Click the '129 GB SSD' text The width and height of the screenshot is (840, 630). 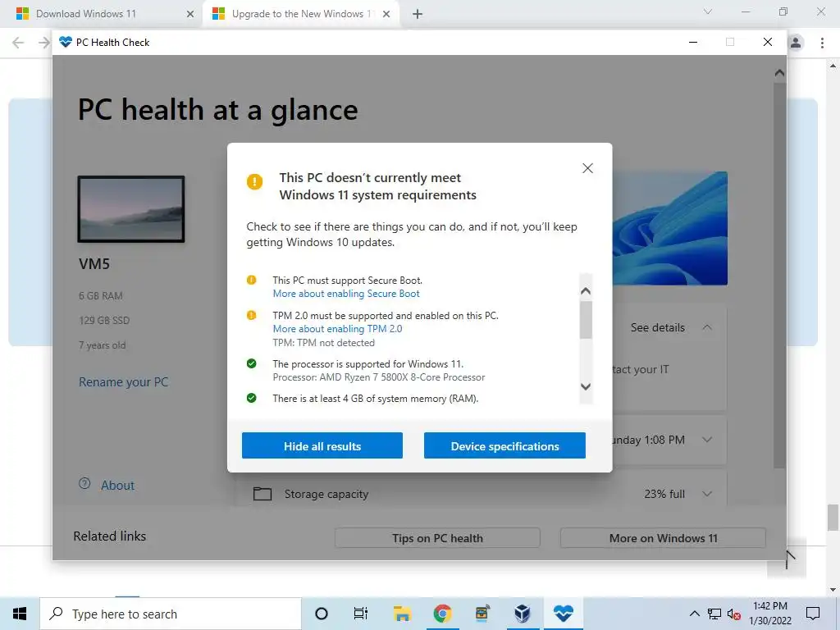click(104, 321)
